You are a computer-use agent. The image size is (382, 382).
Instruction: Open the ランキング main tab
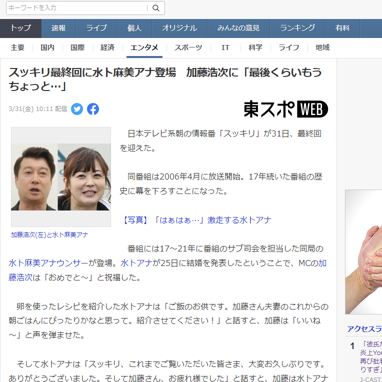pyautogui.click(x=298, y=28)
